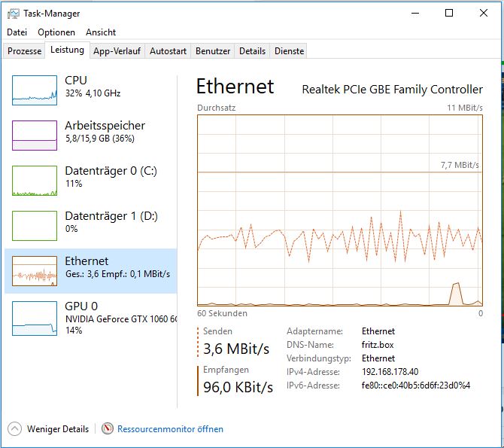
Task: Select Datenträger 0 (C:) entry
Action: click(x=91, y=181)
